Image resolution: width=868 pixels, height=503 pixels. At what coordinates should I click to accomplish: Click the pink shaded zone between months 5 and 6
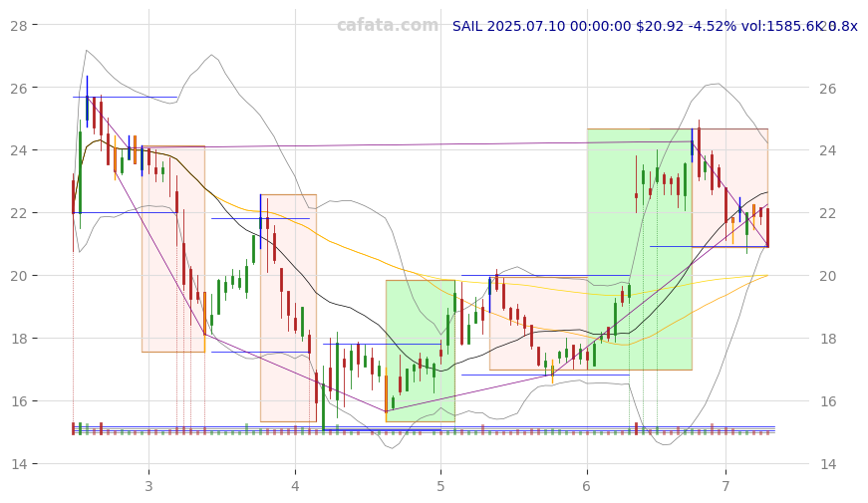[538, 323]
